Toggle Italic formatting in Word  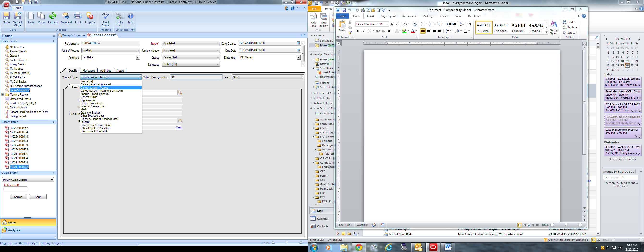click(x=364, y=31)
